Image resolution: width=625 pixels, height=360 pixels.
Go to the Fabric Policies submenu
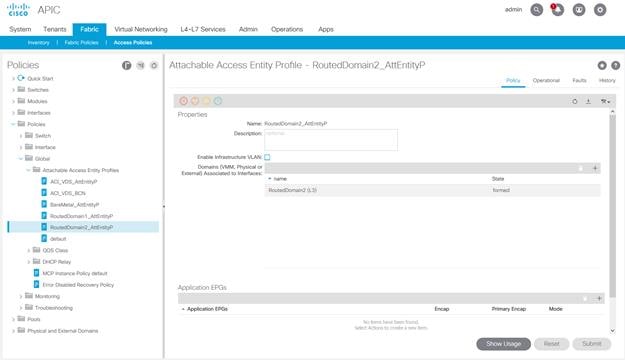[x=81, y=43]
